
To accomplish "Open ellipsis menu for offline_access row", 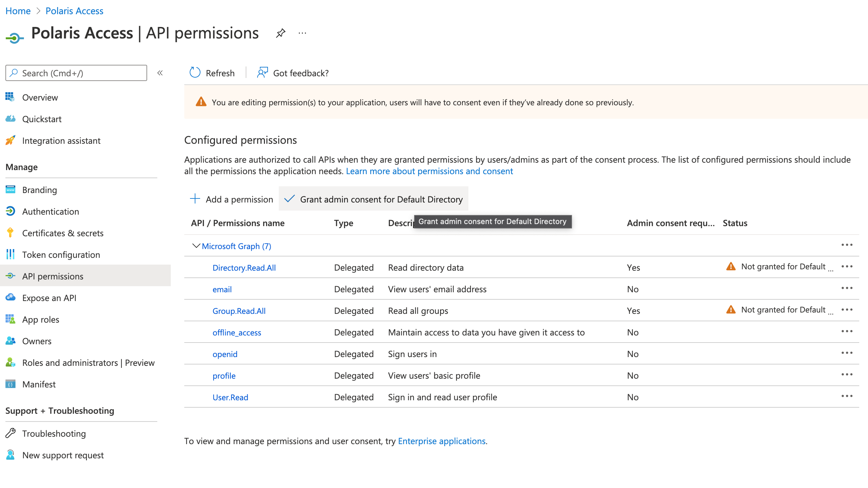I will pyautogui.click(x=847, y=331).
